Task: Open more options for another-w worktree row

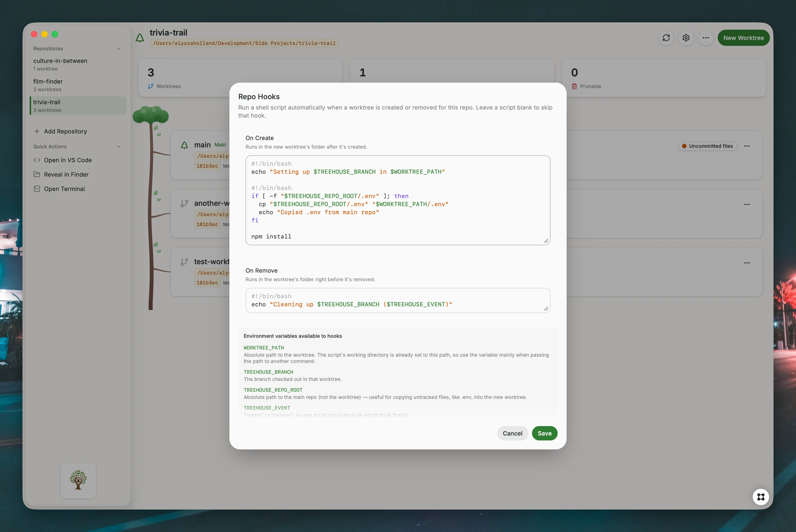Action: pyautogui.click(x=747, y=205)
